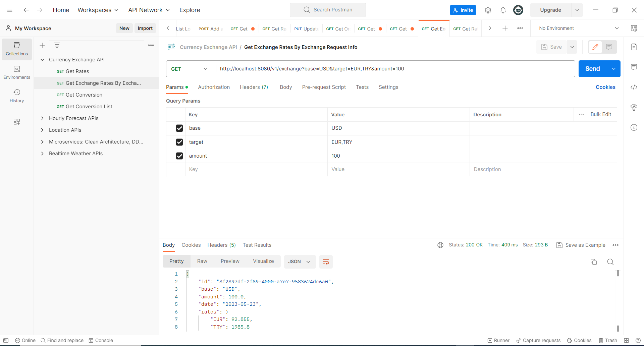Viewport: 644px width, 346px height.
Task: Click the Send button
Action: 593,69
